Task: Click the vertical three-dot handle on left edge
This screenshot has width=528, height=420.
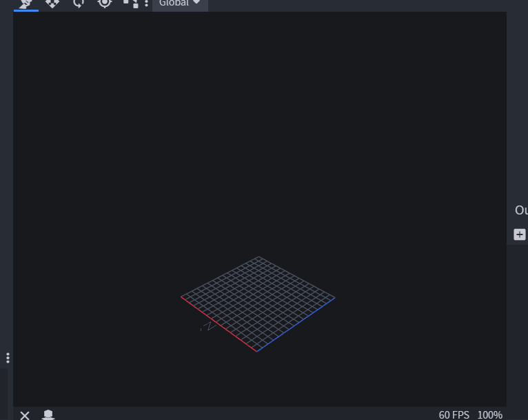Action: (8, 358)
